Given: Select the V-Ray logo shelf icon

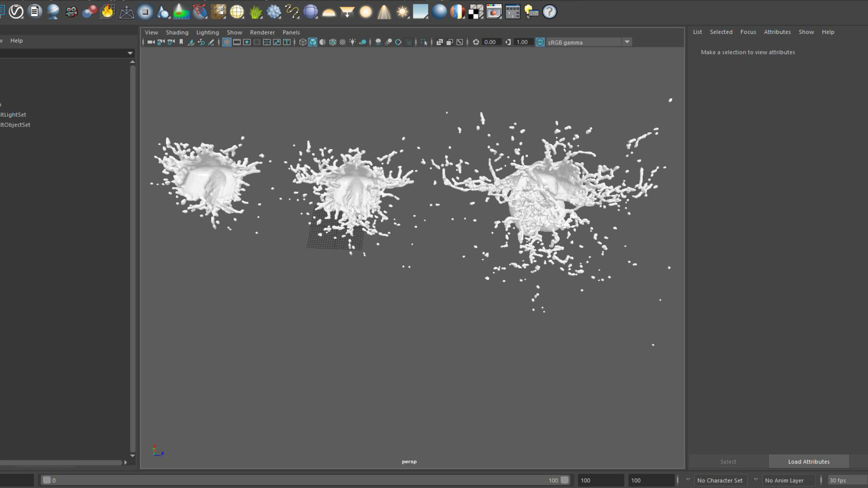Looking at the screenshot, I should (x=16, y=12).
